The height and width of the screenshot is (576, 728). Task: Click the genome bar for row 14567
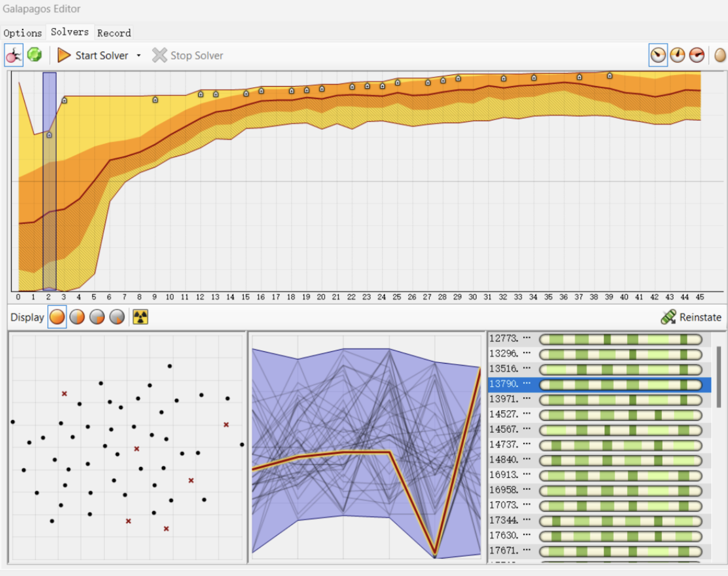(x=621, y=430)
